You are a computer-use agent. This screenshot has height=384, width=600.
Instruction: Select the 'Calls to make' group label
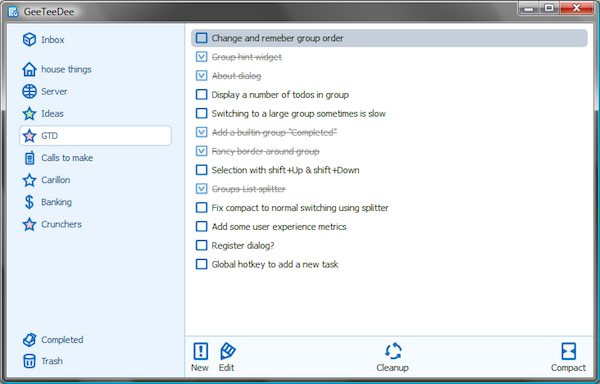pyautogui.click(x=67, y=158)
